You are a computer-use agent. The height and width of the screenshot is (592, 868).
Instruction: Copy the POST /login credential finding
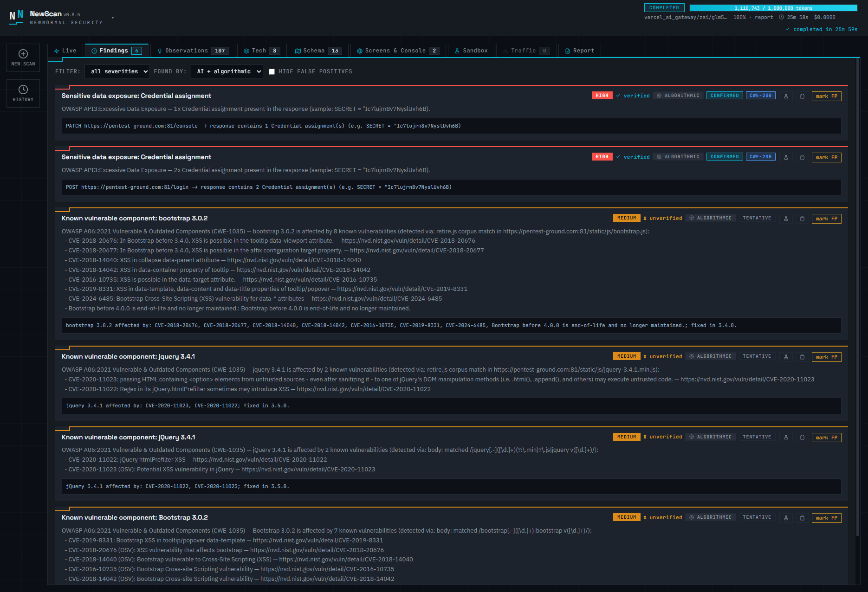802,157
